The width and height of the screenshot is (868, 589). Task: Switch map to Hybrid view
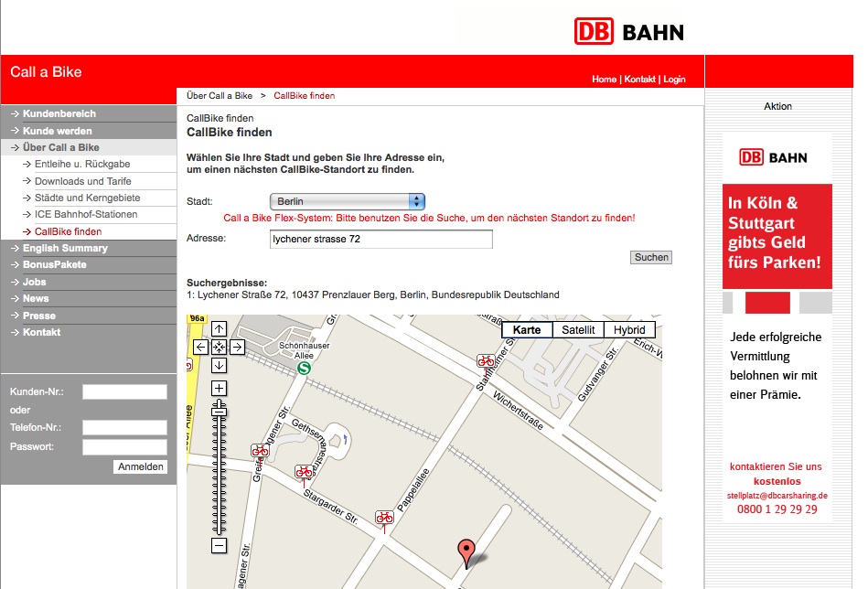point(629,330)
